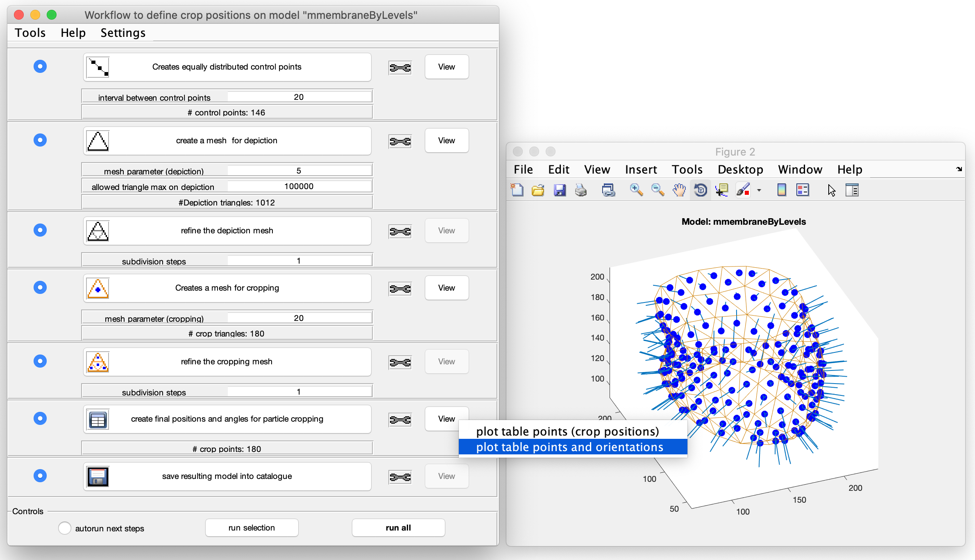Click View for mesh for cropping

point(447,288)
